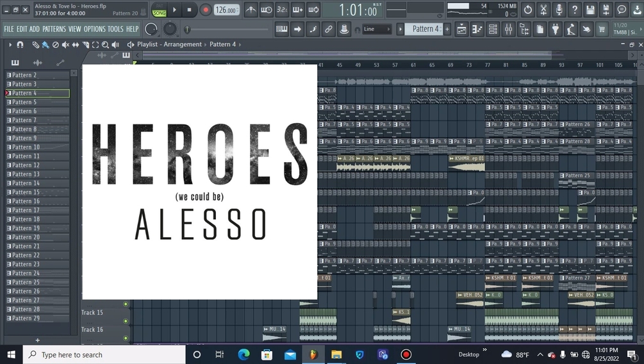Screen dimensions: 644x364
Task: Open the Channel rack view
Action: pyautogui.click(x=493, y=29)
